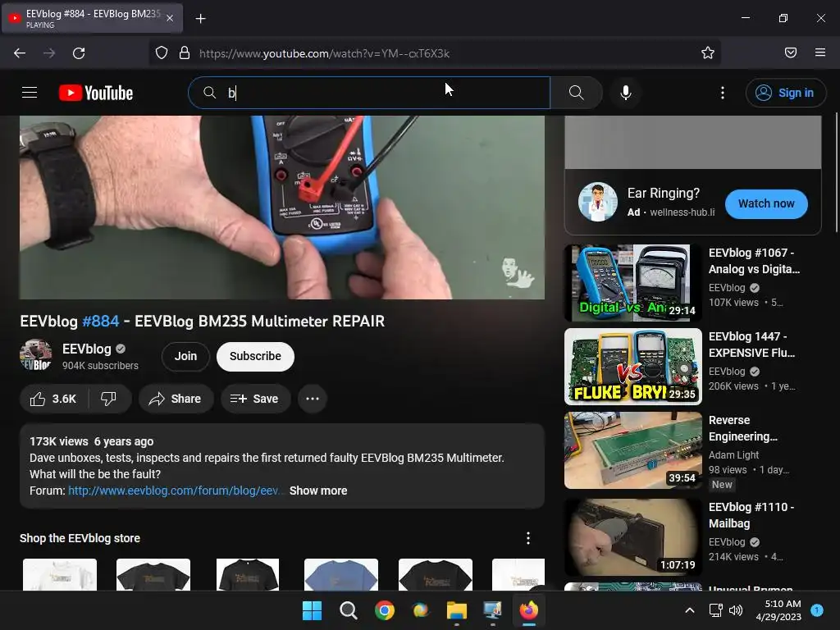Click the address bar URL
The width and height of the screenshot is (840, 630).
click(x=324, y=53)
